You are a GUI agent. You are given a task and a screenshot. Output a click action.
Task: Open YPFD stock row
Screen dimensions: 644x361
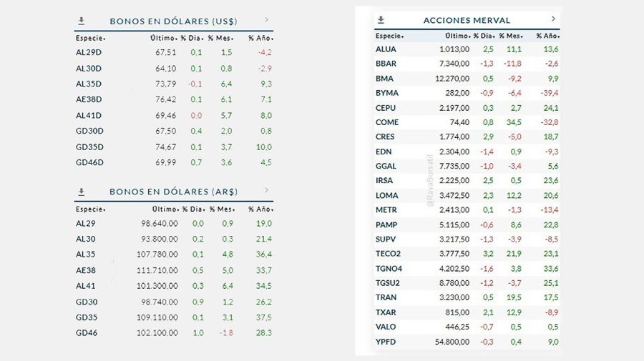tap(386, 342)
